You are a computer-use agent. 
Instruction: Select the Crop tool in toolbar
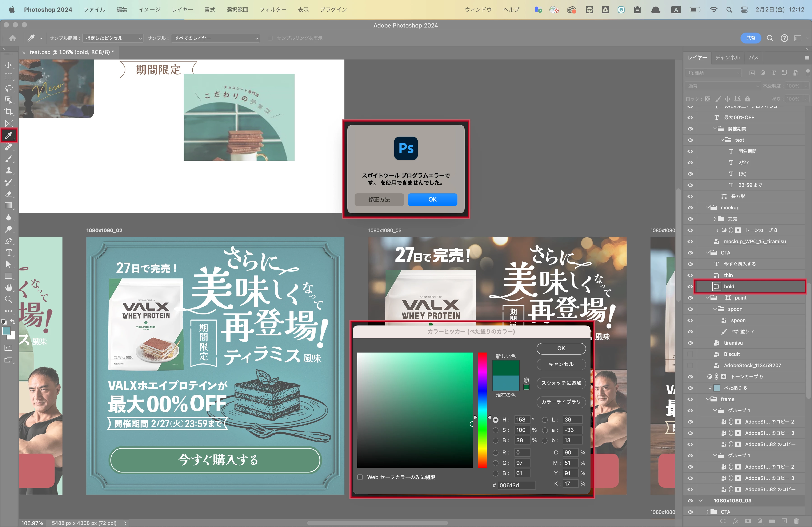pyautogui.click(x=9, y=112)
